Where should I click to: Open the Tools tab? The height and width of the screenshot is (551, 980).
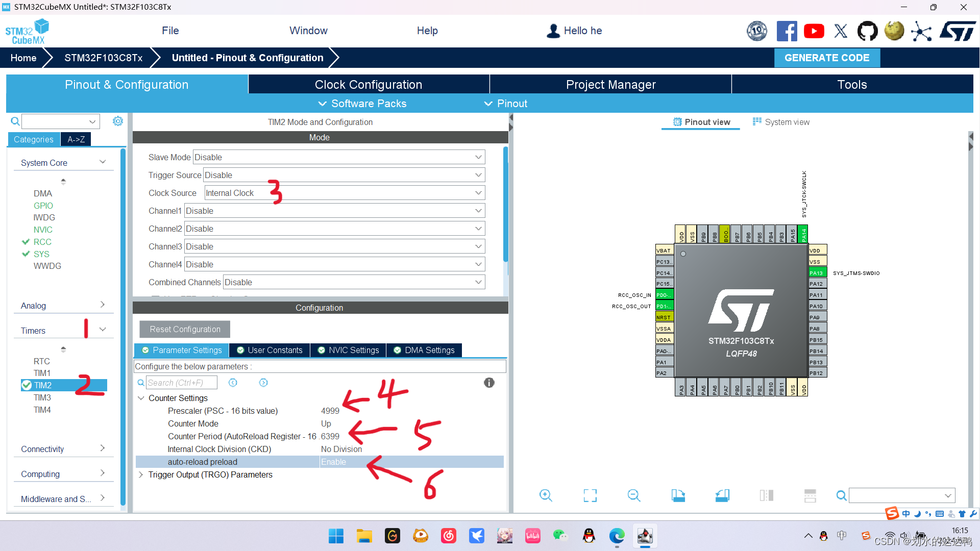(852, 85)
